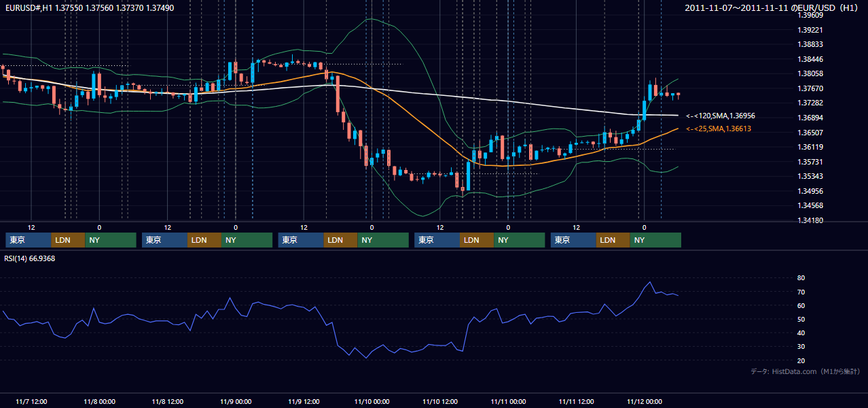The height and width of the screenshot is (408, 868).
Task: Select the 東京 session block for 11/8
Action: tap(165, 240)
